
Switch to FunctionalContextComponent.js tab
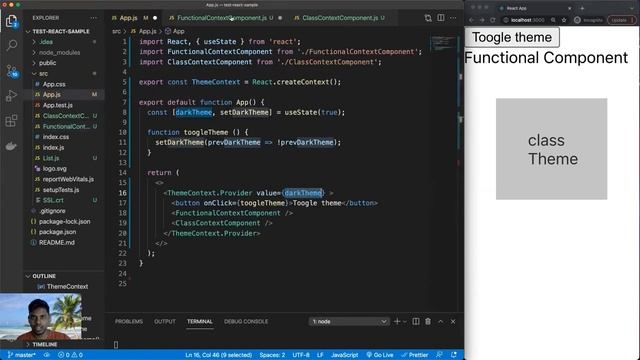point(222,18)
